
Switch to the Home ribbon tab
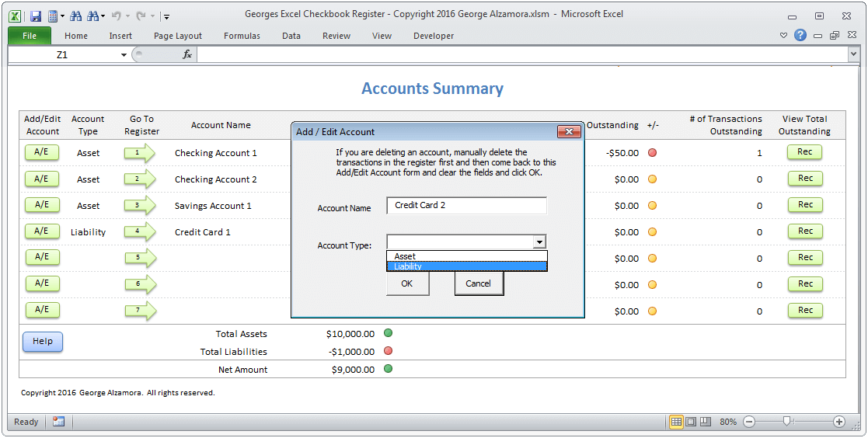click(x=76, y=36)
